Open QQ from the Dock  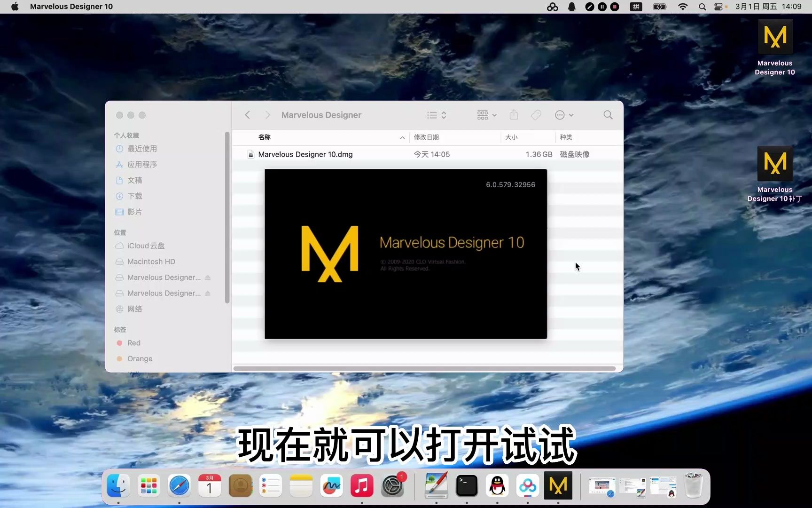coord(497,486)
